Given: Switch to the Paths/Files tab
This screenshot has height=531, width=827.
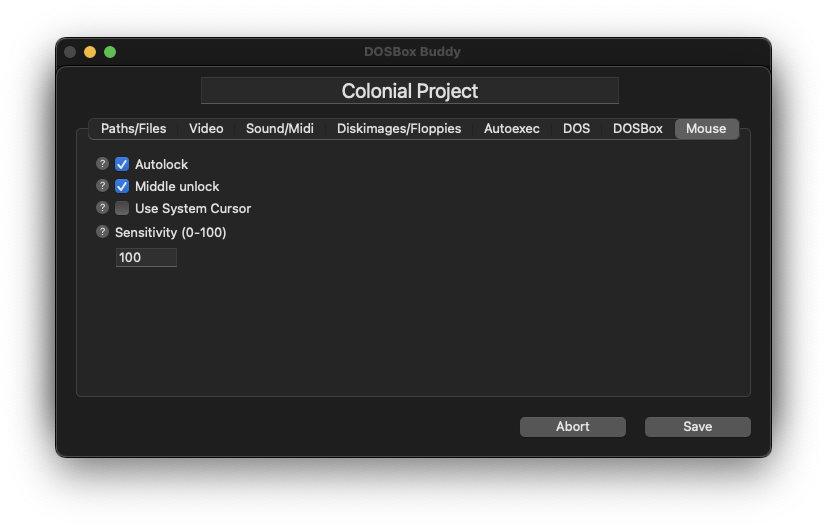Looking at the screenshot, I should (x=133, y=129).
